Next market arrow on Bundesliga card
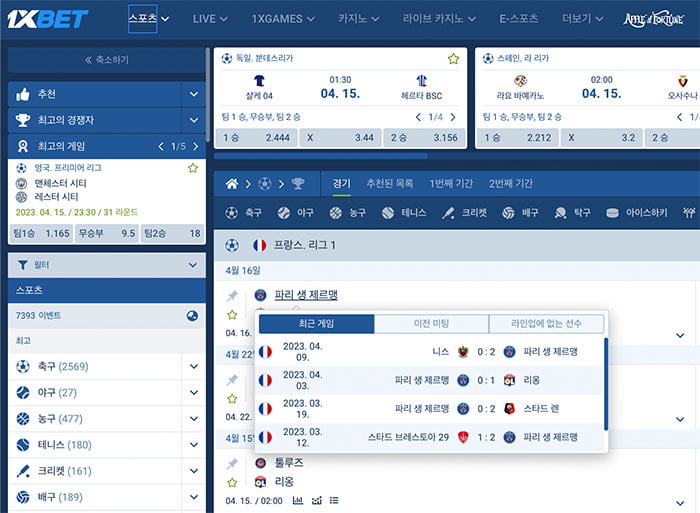700x513 pixels. [453, 117]
